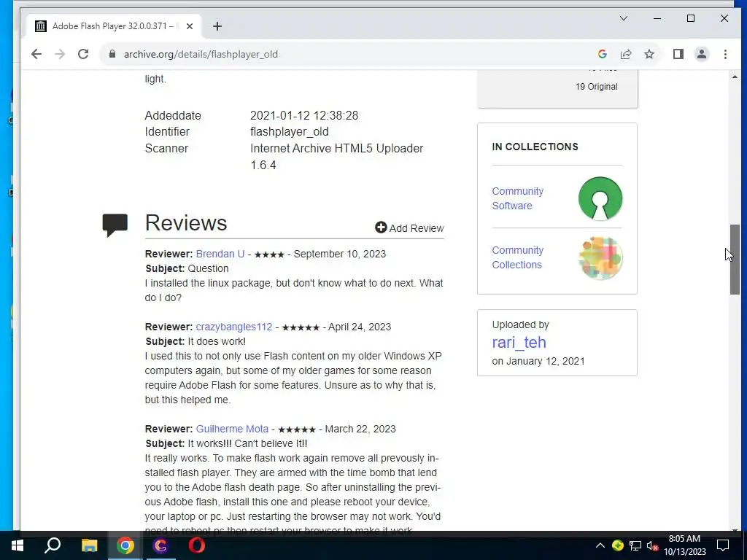The height and width of the screenshot is (560, 747).
Task: Click the page vertical scrollbar thumb
Action: 735,260
